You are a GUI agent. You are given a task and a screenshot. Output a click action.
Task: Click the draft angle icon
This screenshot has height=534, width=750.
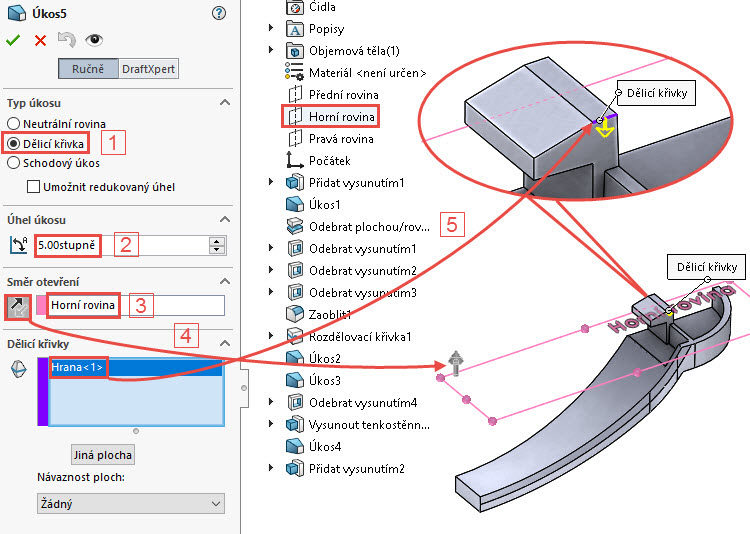tap(19, 245)
